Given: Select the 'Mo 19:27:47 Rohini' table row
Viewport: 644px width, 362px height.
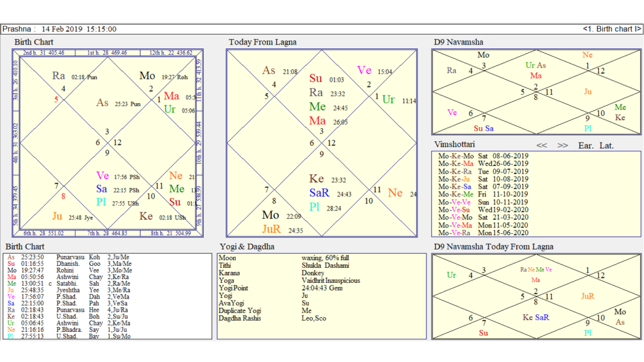Looking at the screenshot, I should [x=70, y=270].
